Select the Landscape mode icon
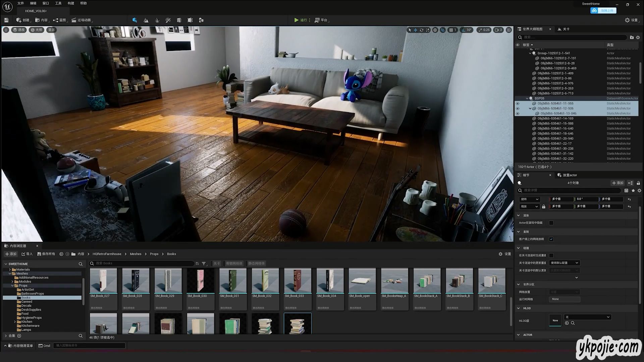This screenshot has height=362, width=644. pyautogui.click(x=146, y=20)
